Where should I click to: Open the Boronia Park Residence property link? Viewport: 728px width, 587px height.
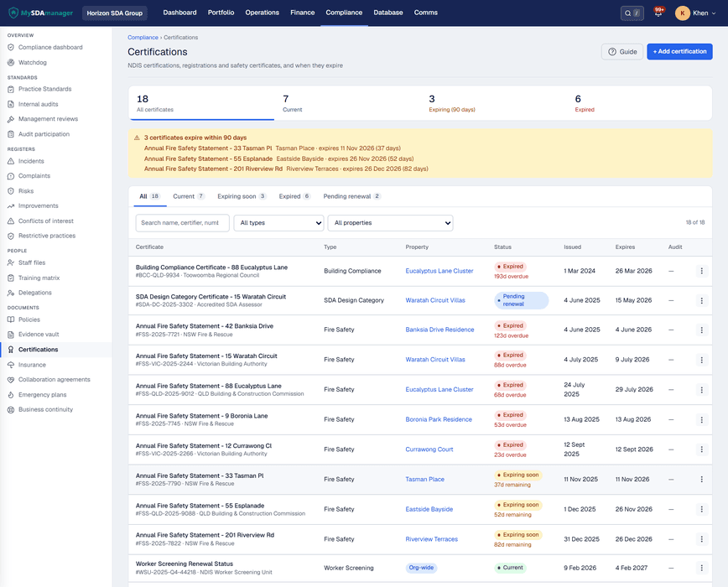(x=439, y=419)
